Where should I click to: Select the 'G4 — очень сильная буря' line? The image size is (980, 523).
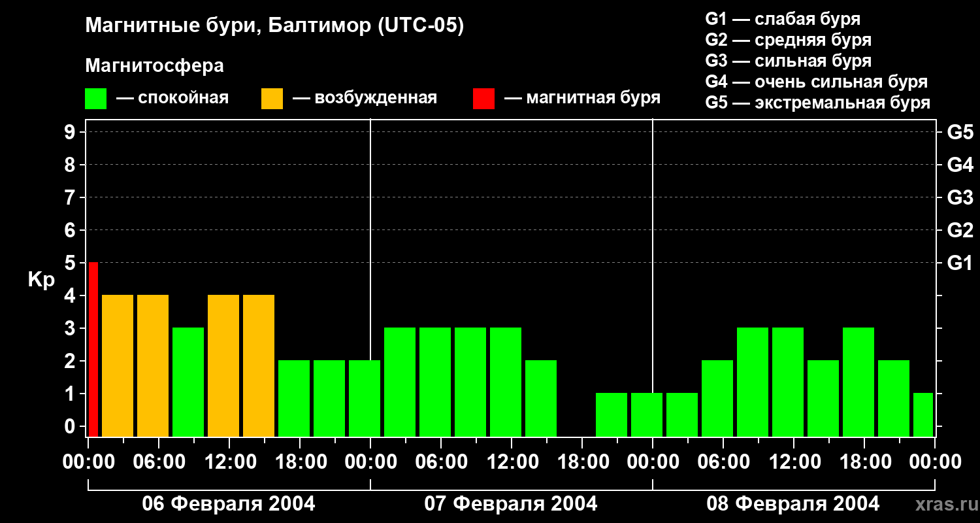pyautogui.click(x=817, y=82)
